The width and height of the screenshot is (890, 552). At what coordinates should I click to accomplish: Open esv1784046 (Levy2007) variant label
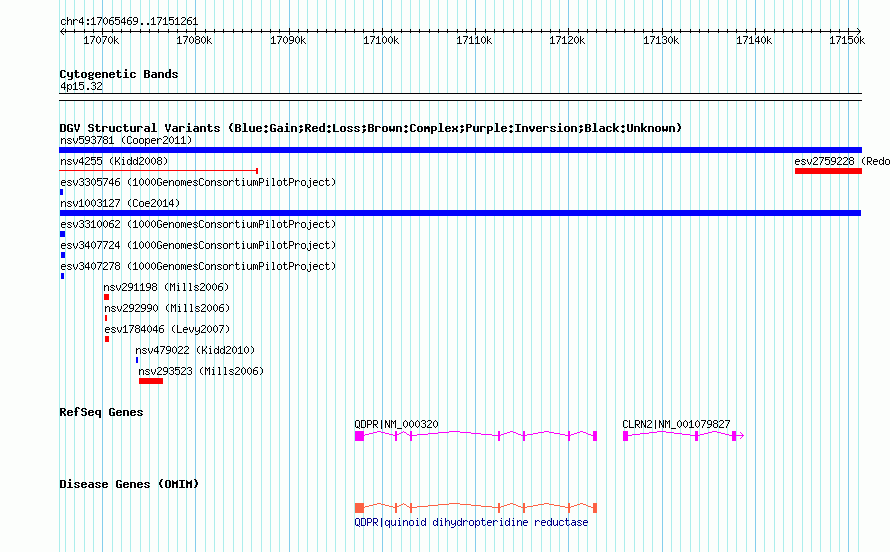[x=167, y=329]
